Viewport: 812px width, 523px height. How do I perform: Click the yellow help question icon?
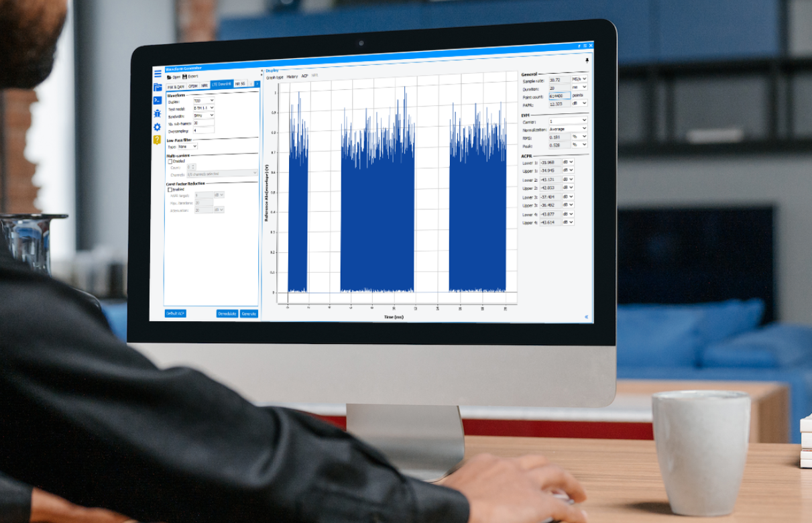click(157, 139)
